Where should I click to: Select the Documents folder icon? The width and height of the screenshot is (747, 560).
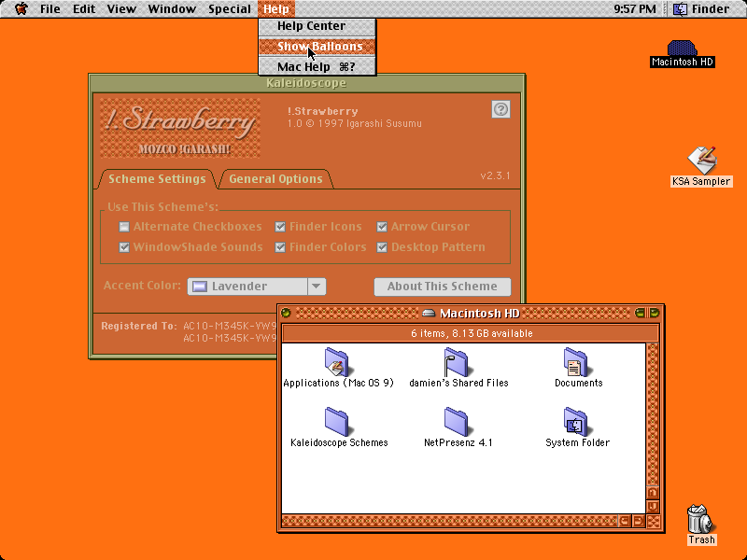click(x=576, y=362)
